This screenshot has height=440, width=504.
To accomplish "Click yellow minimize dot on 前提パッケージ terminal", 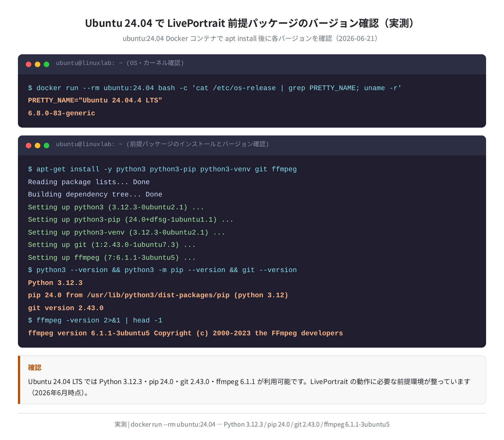I will (x=38, y=146).
